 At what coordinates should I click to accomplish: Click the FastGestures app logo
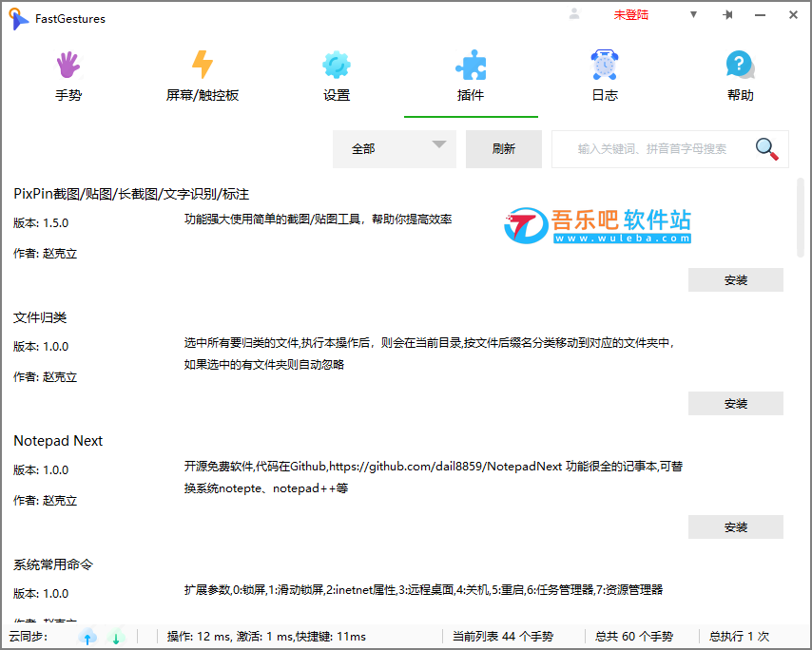coord(19,19)
